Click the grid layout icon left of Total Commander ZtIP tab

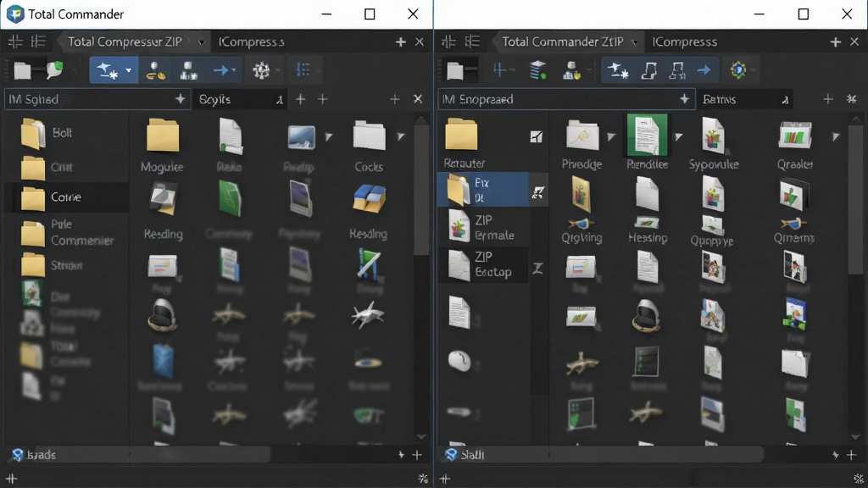tap(448, 42)
